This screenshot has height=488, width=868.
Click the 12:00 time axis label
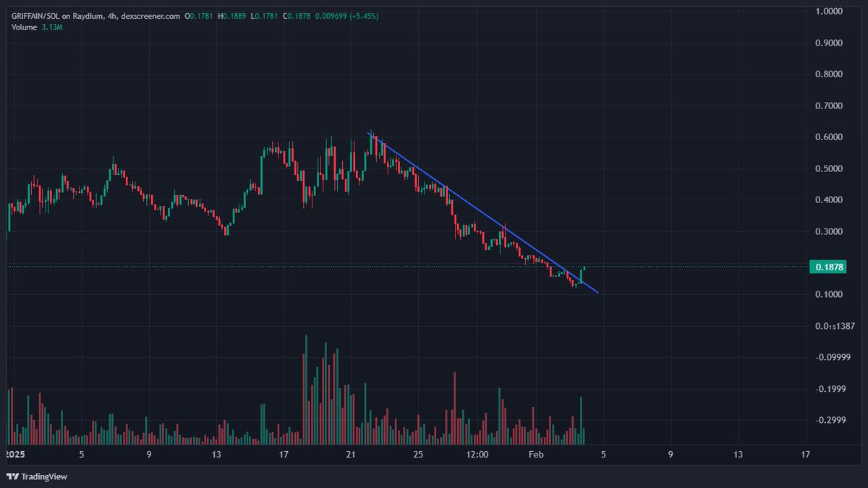point(477,455)
